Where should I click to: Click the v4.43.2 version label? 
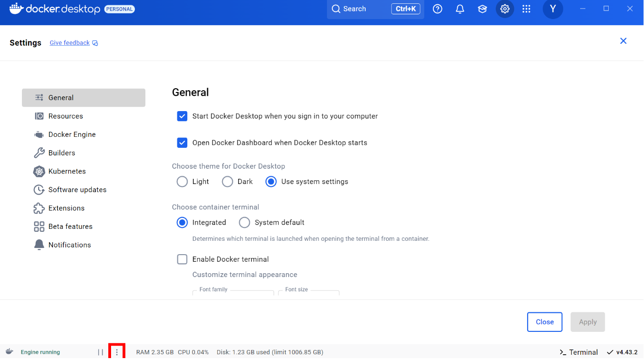click(x=627, y=352)
